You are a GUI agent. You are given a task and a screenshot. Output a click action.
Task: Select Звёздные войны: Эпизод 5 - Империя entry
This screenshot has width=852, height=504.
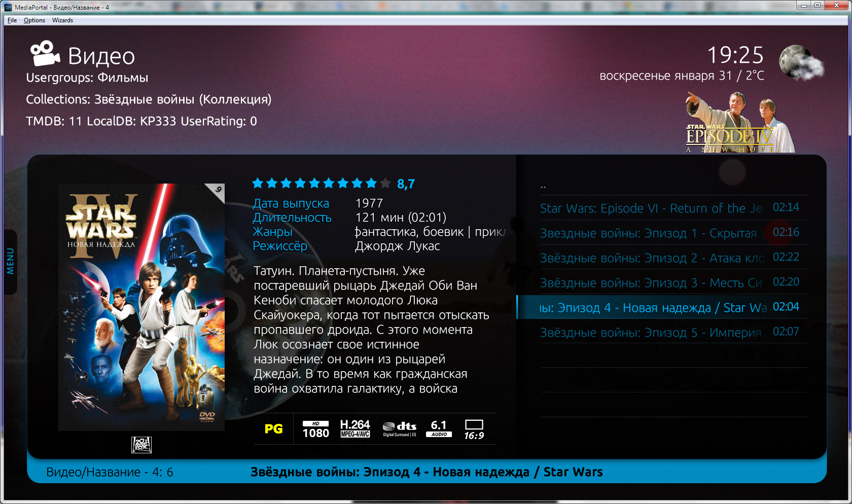[x=674, y=332]
